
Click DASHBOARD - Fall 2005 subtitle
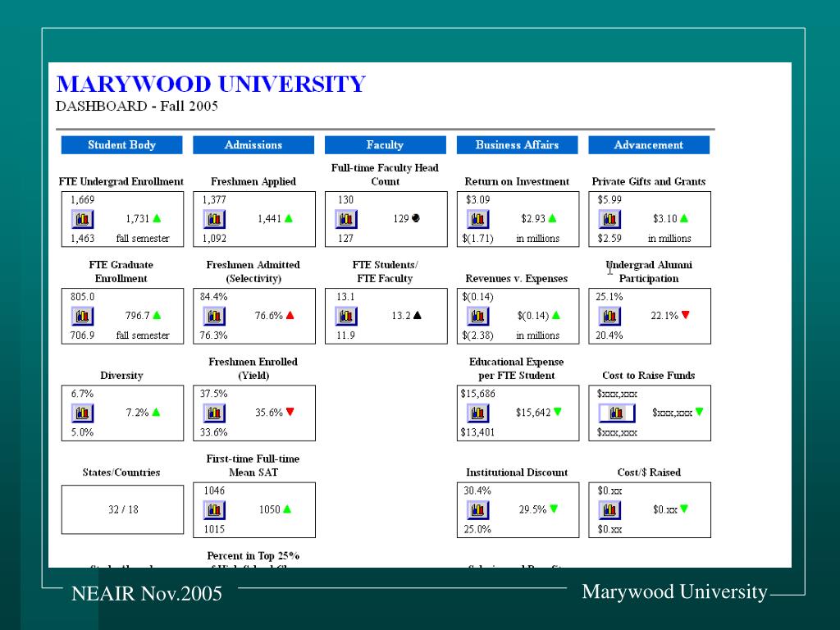click(137, 106)
